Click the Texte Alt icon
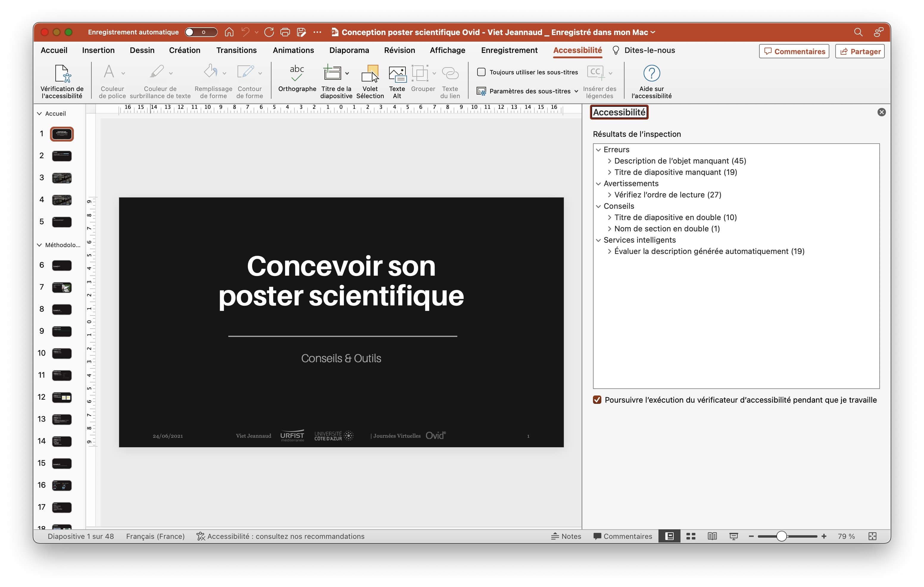The width and height of the screenshot is (924, 587). (397, 74)
